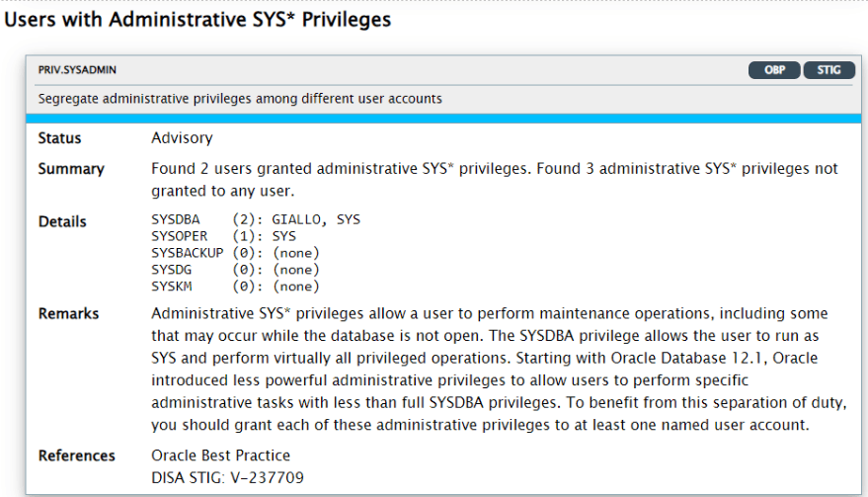Image resolution: width=868 pixels, height=497 pixels.
Task: Click the Summary label
Action: pos(71,169)
